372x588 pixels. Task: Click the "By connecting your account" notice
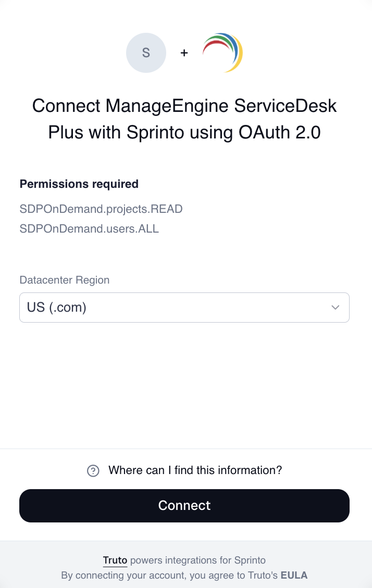pos(117,575)
